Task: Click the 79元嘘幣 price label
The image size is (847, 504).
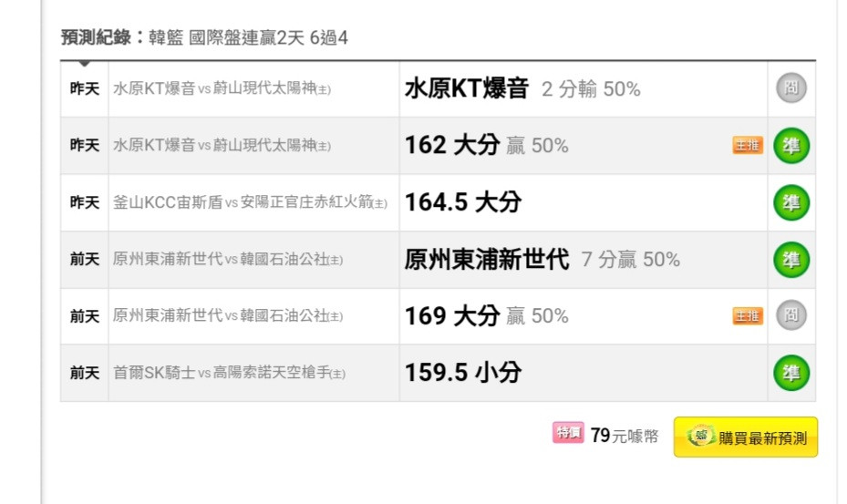Action: click(x=625, y=436)
